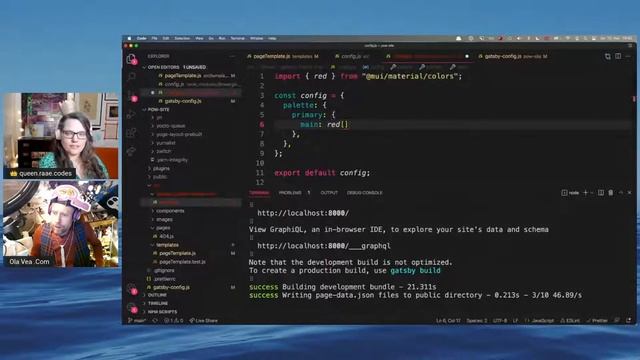Open the Selection menu
Screen dimensions: 640x360
(x=182, y=38)
